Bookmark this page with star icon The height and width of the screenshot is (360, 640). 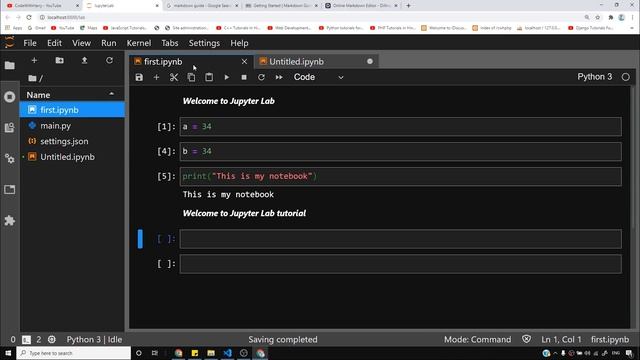(x=598, y=18)
